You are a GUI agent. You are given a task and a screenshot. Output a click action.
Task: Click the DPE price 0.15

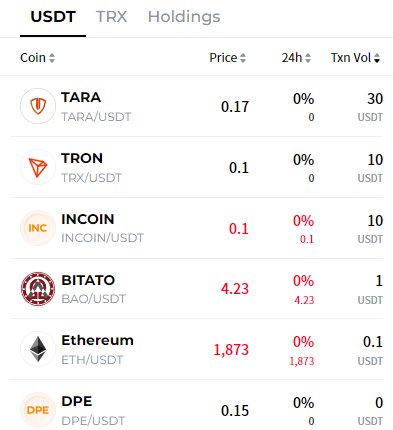click(x=235, y=410)
